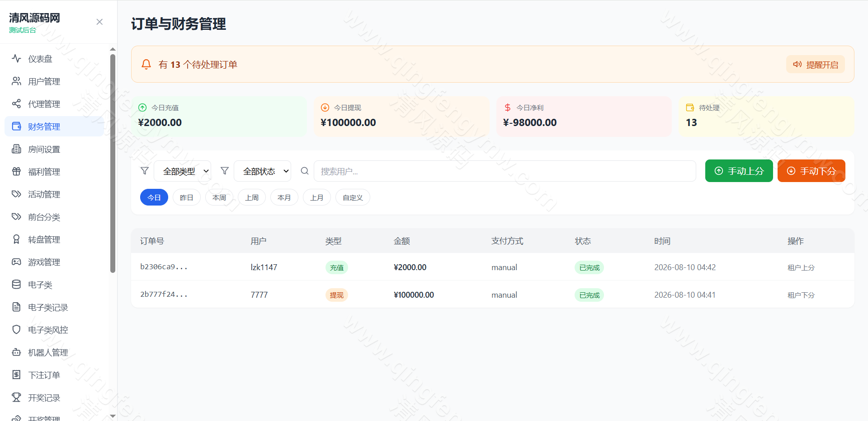The image size is (868, 421).
Task: Click 租户下分 in the 操作 column
Action: (801, 295)
